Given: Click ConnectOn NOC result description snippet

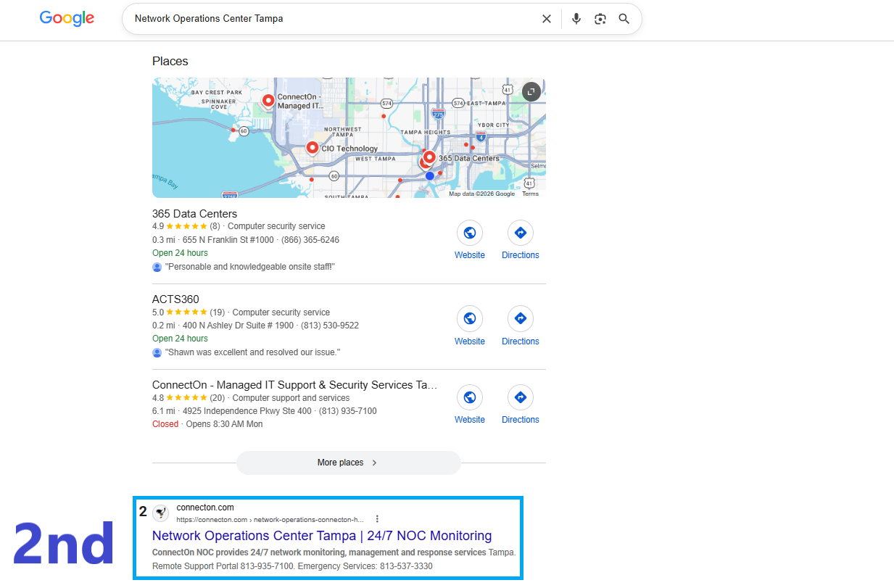Looking at the screenshot, I should (x=334, y=559).
